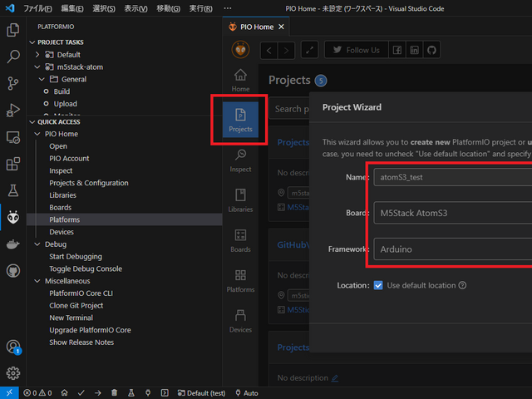Screen dimensions: 532x399
Task: Open the 実行(R) menu
Action: click(200, 8)
